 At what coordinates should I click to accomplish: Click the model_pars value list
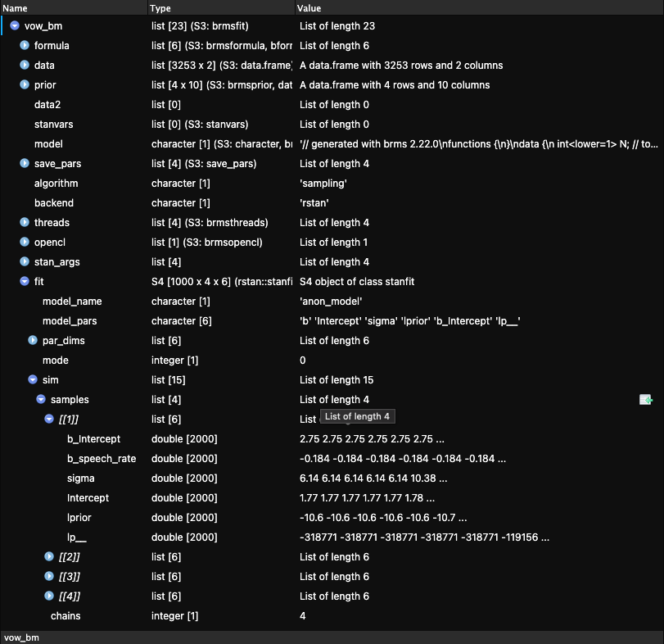click(x=409, y=321)
